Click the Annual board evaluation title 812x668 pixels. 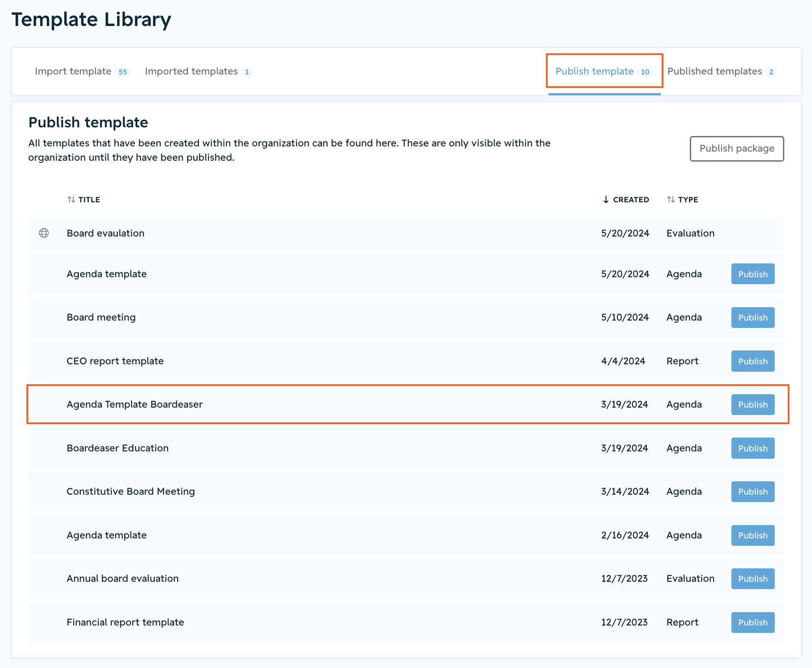coord(123,578)
